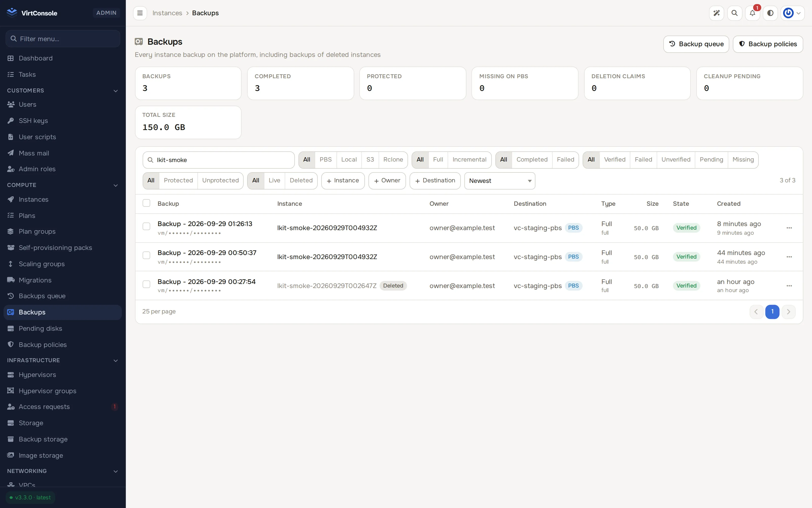Open the search icon in top bar

click(x=735, y=13)
